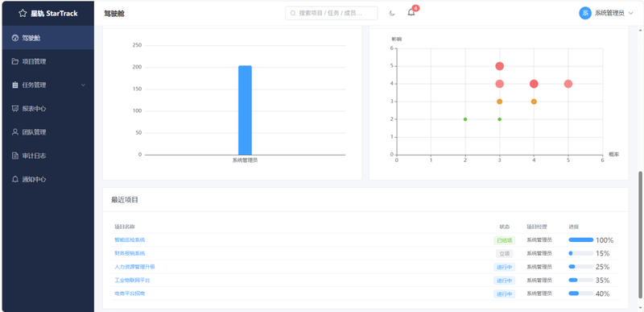The width and height of the screenshot is (644, 312).
Task: Open 团队管理 person icon in sidebar
Action: 15,132
